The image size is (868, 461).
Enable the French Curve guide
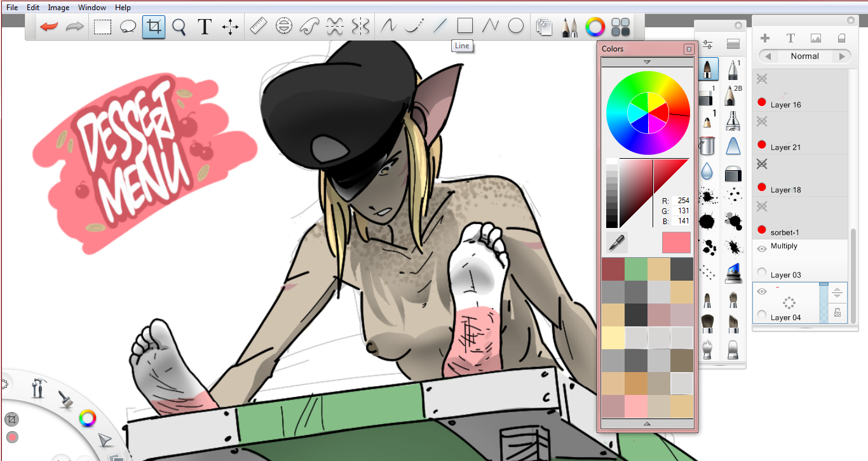point(309,26)
